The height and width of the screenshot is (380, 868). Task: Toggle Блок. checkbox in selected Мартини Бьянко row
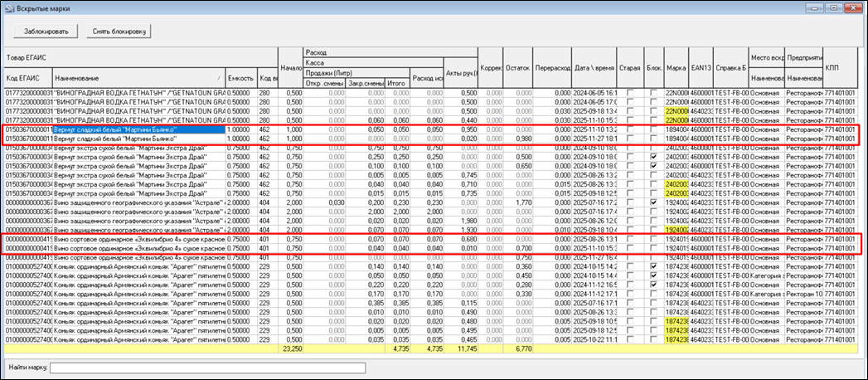coord(653,129)
